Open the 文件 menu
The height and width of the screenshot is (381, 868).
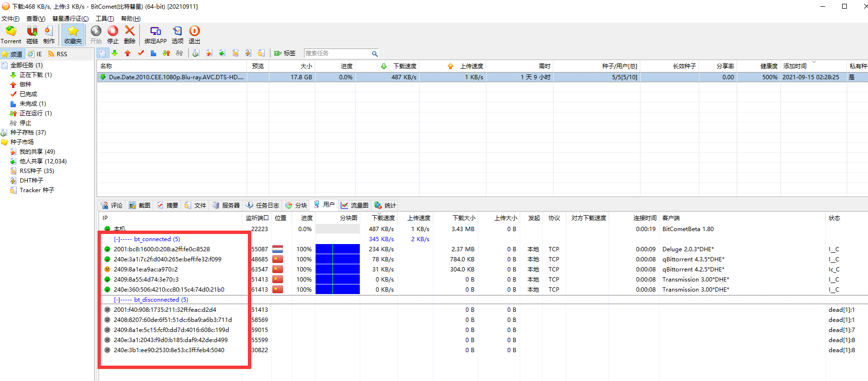[10, 19]
